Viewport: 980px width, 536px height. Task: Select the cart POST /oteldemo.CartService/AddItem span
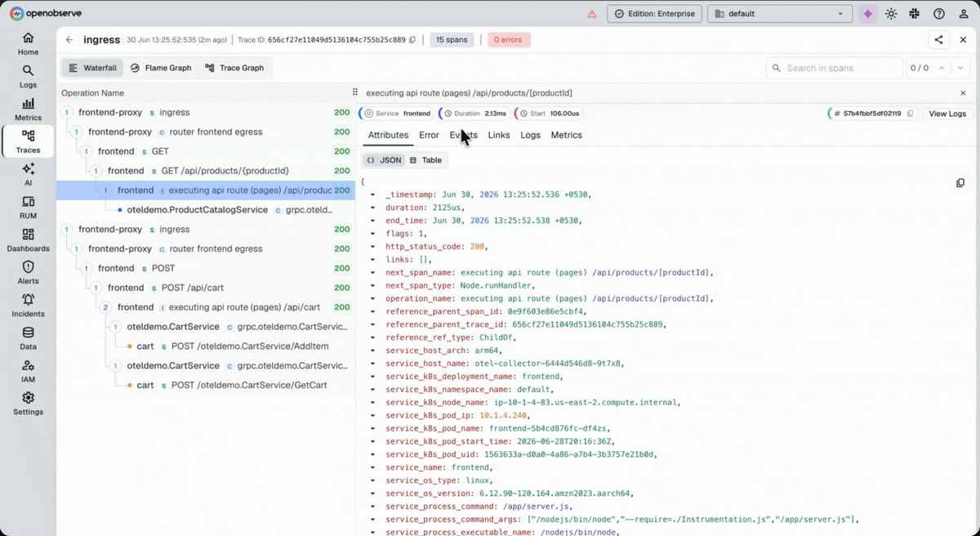point(206,346)
